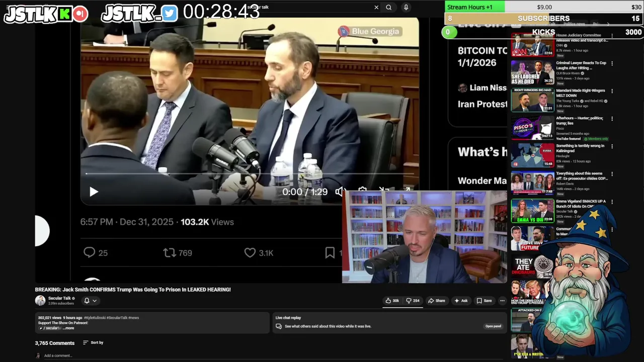
Task: Click the secular talk Patreon link in description
Action: point(50,328)
